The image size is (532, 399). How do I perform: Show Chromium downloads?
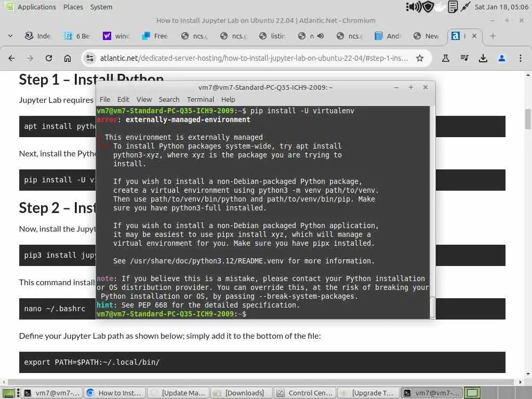pos(483,58)
